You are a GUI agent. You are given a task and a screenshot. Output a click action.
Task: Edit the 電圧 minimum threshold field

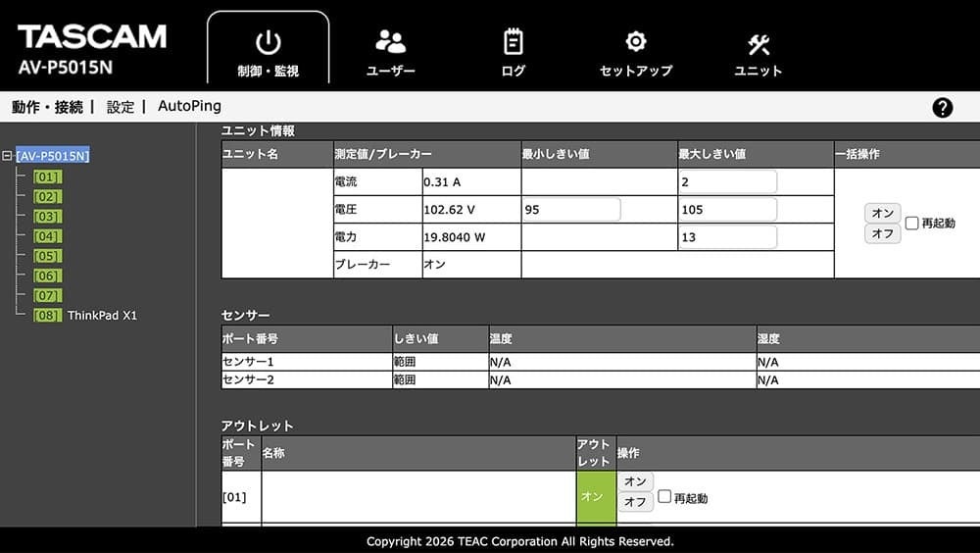coord(571,210)
